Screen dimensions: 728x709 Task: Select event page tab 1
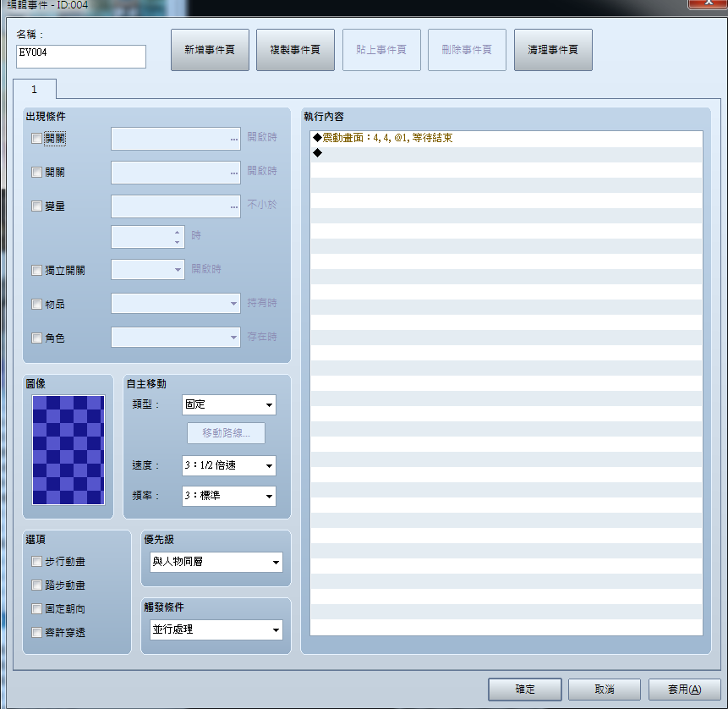point(35,89)
